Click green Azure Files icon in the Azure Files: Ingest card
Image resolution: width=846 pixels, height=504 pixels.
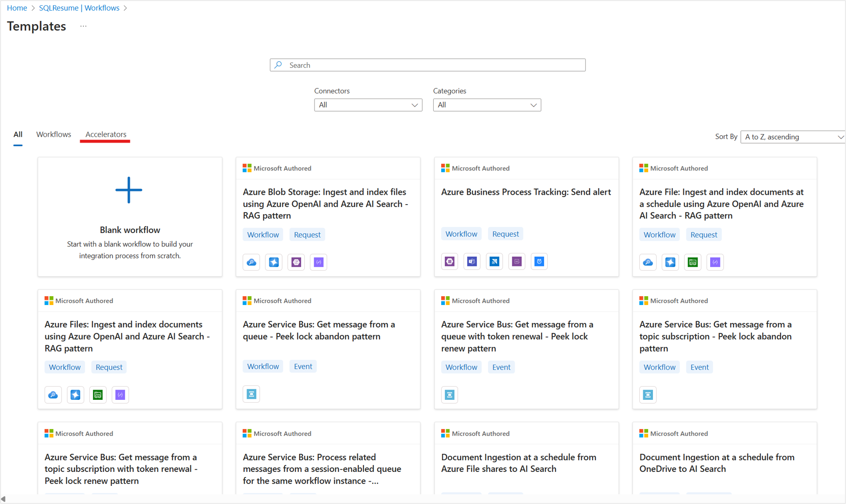point(98,395)
